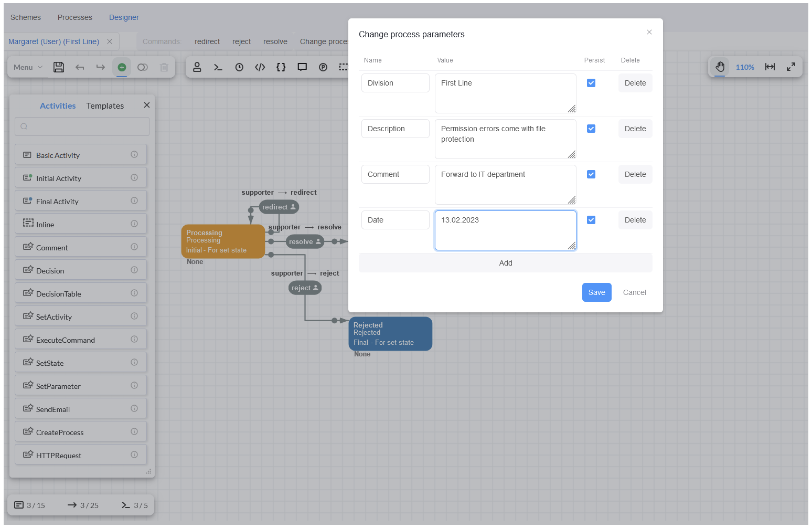Open the actors person icon
Screen dimensions: 812x528
(x=197, y=67)
